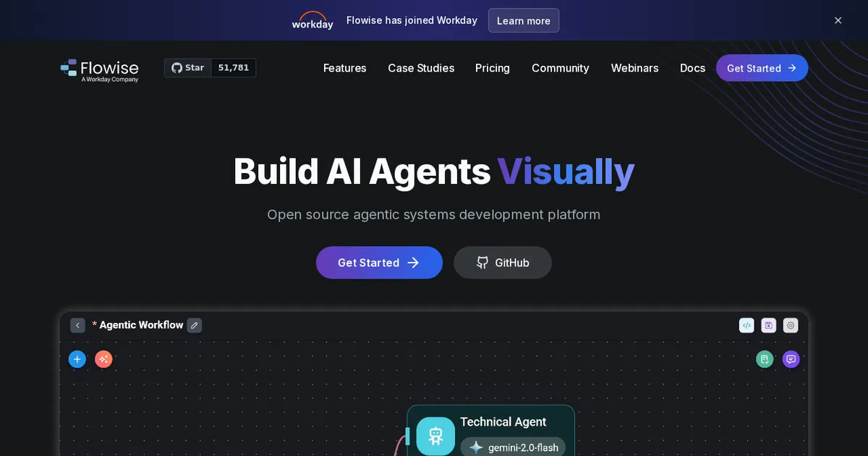Click the orange generate sparkle button
The width and height of the screenshot is (868, 456).
(x=103, y=359)
